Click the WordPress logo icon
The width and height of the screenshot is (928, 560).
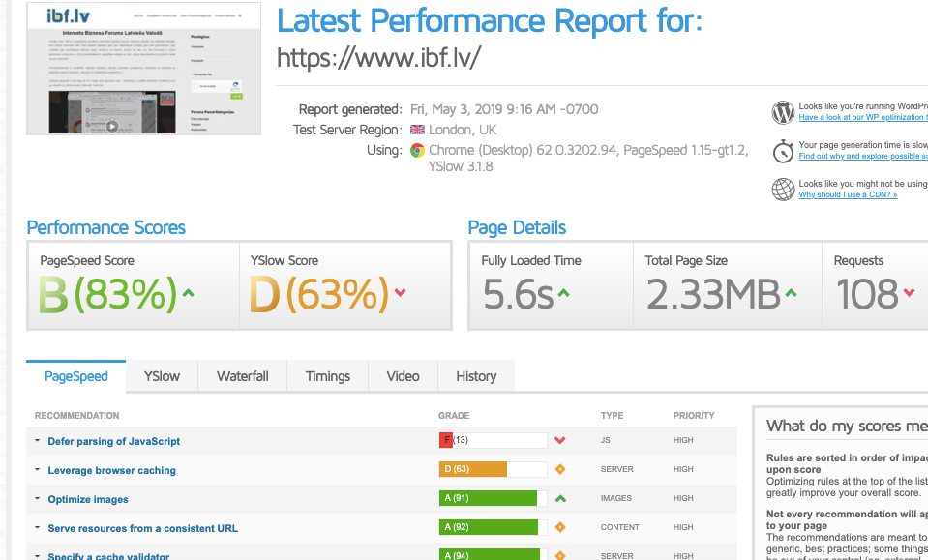point(783,112)
